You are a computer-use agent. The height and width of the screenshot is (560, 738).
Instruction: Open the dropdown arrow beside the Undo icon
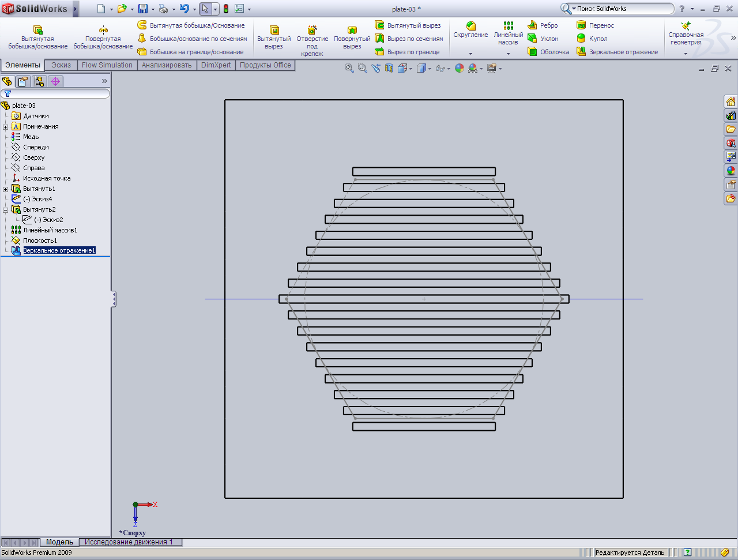pyautogui.click(x=194, y=9)
